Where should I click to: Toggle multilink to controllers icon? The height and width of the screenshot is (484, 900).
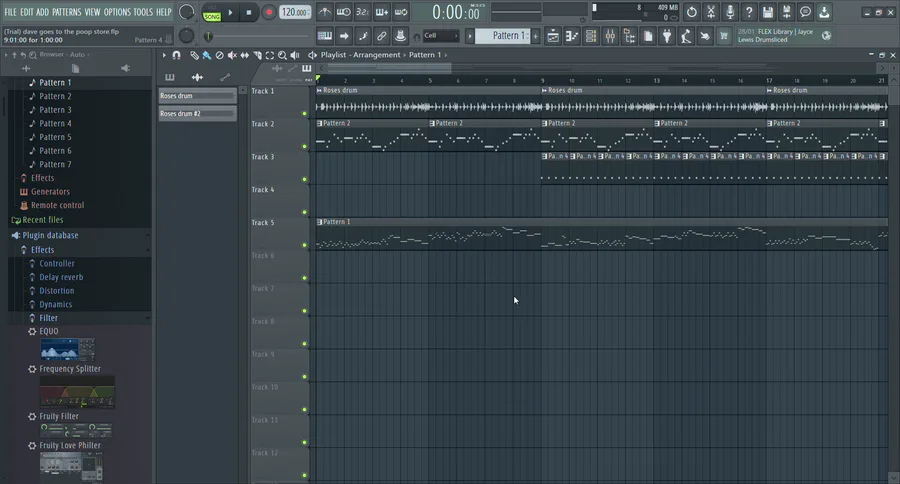(382, 36)
